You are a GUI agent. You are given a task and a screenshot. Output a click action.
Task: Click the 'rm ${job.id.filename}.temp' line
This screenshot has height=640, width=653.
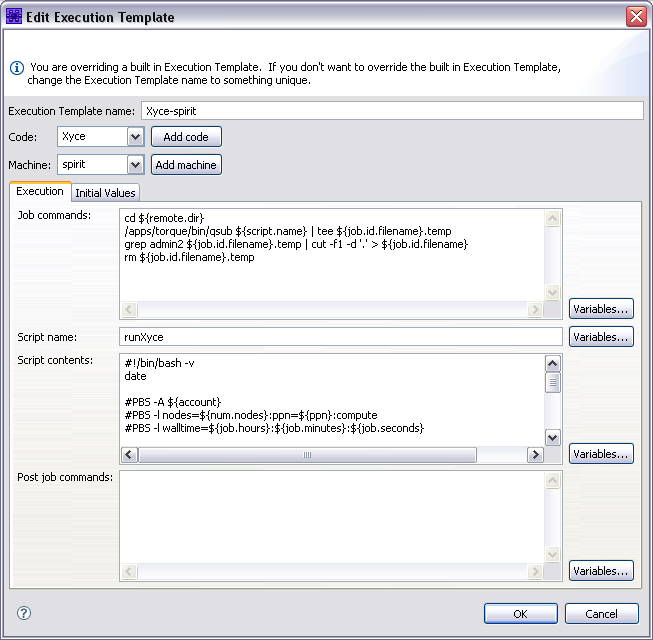[x=189, y=257]
